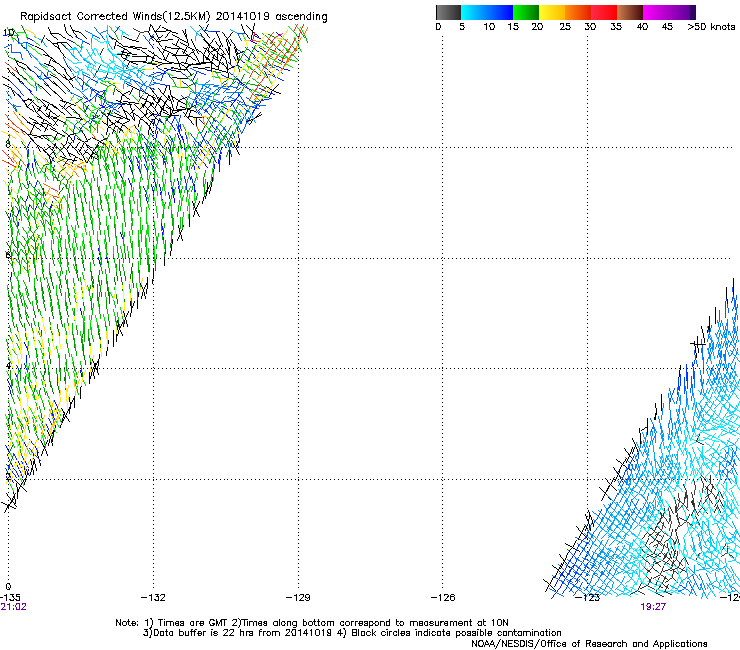Select the brown 35-40 knots color band

tap(630, 12)
